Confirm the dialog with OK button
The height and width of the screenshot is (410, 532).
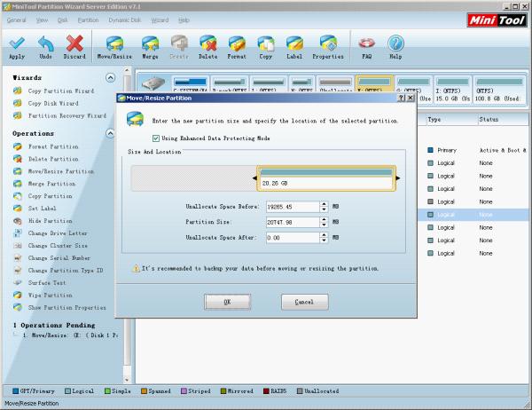227,302
